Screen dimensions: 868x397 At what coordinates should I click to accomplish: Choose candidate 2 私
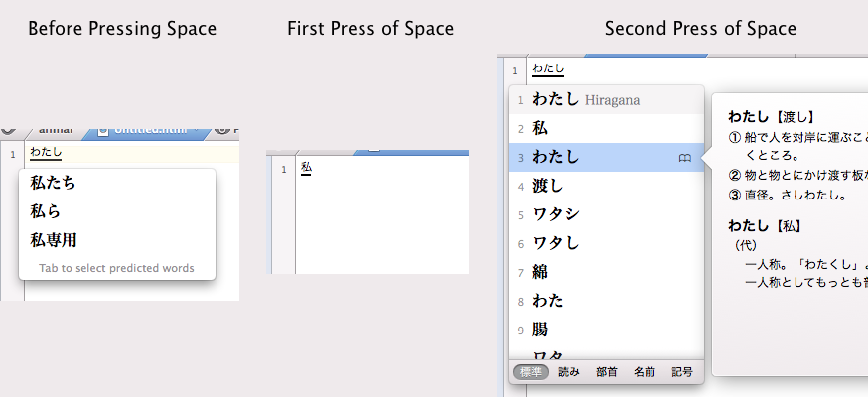pyautogui.click(x=540, y=128)
